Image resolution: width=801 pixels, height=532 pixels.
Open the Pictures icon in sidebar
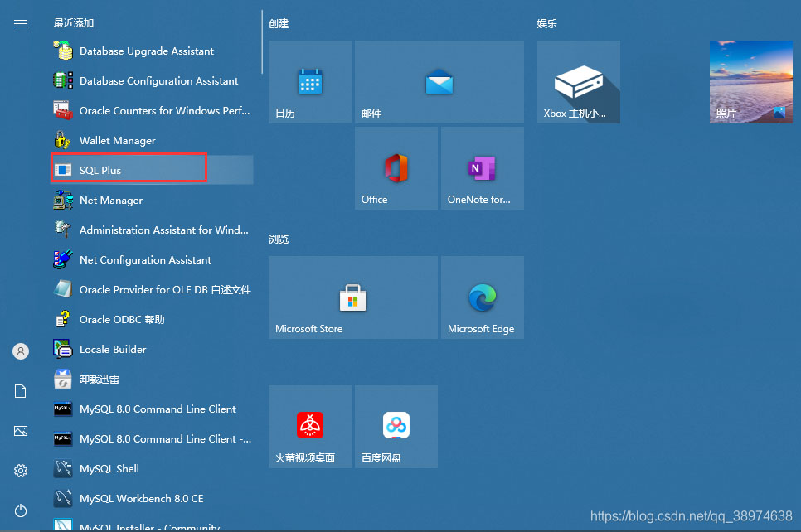click(21, 431)
